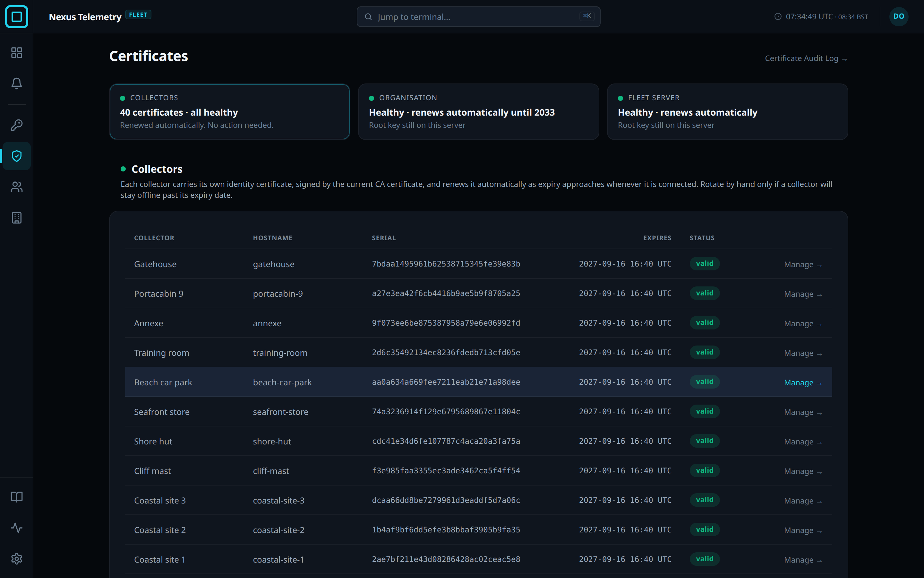Click the Certificates page title
The height and width of the screenshot is (578, 924).
pyautogui.click(x=149, y=56)
